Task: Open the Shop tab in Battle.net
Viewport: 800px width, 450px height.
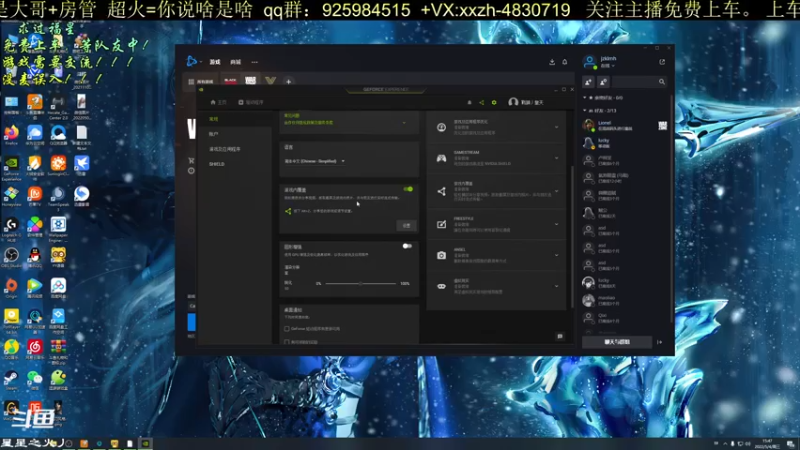Action: [x=235, y=62]
